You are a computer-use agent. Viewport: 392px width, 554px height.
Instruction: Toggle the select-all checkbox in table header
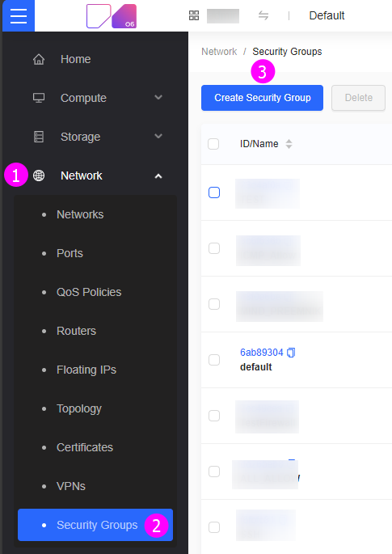[x=213, y=144]
